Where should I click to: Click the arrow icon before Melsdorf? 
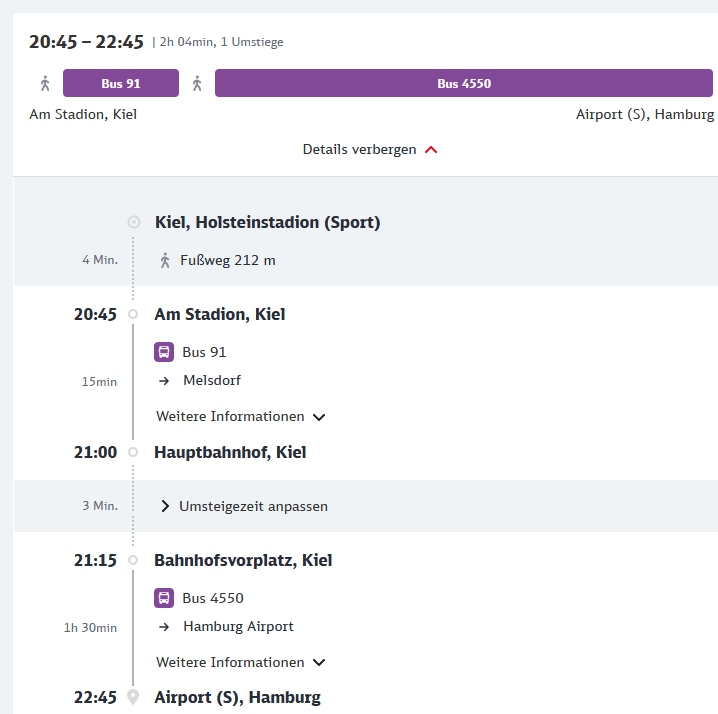pyautogui.click(x=164, y=380)
